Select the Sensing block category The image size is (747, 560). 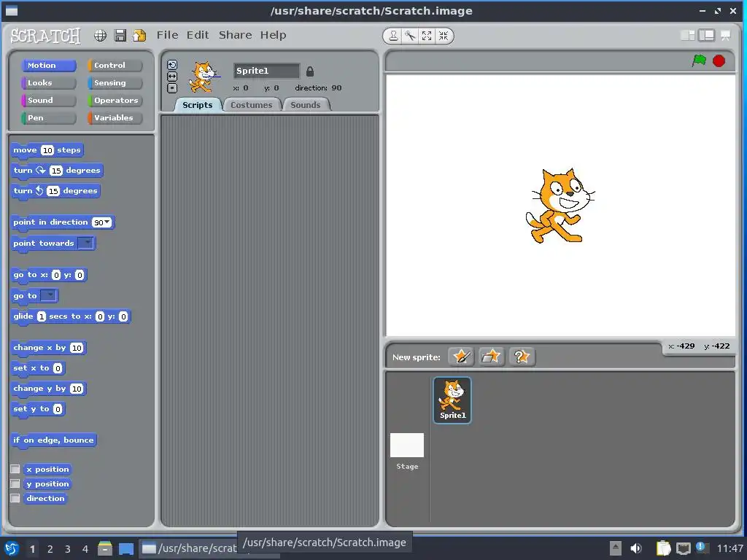115,83
